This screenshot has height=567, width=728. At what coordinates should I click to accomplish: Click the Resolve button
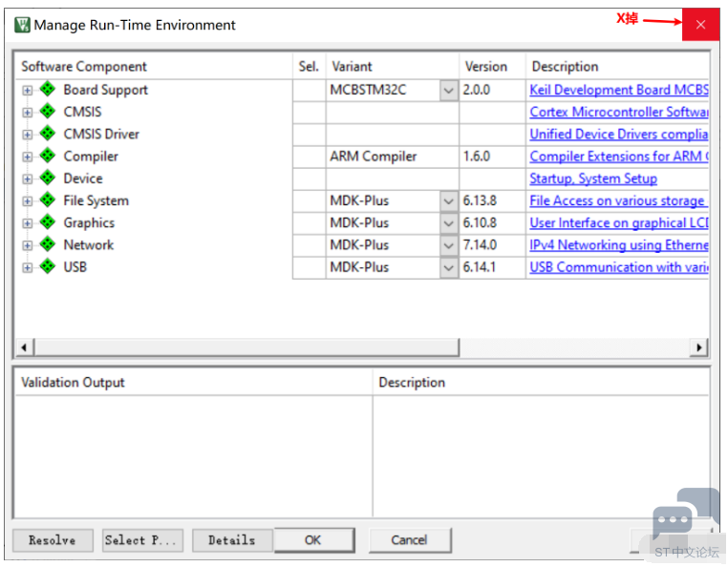pyautogui.click(x=53, y=540)
